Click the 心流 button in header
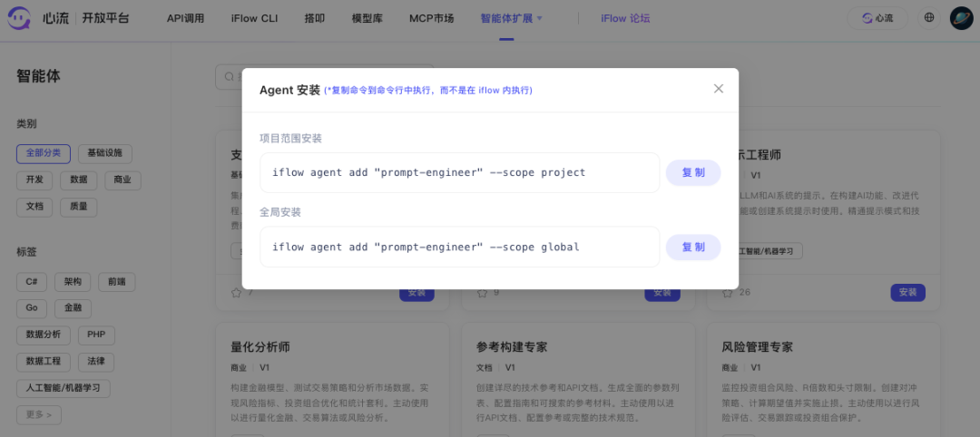This screenshot has height=437, width=980. coord(877,18)
